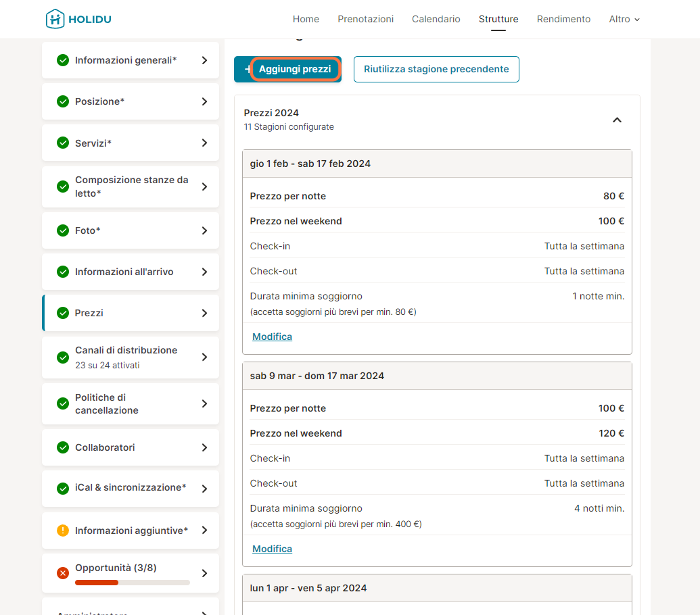
Task: Click 120 € weekend price value
Action: [x=611, y=433]
